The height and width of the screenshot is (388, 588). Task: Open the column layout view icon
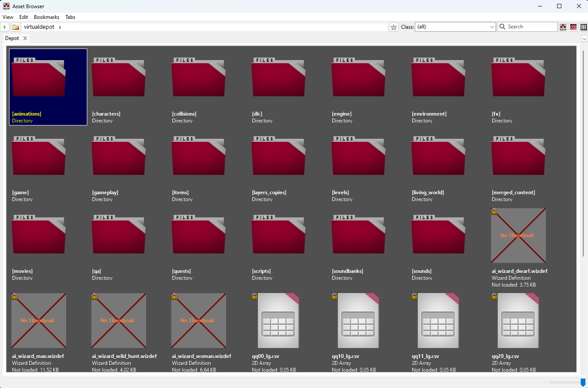[x=584, y=27]
